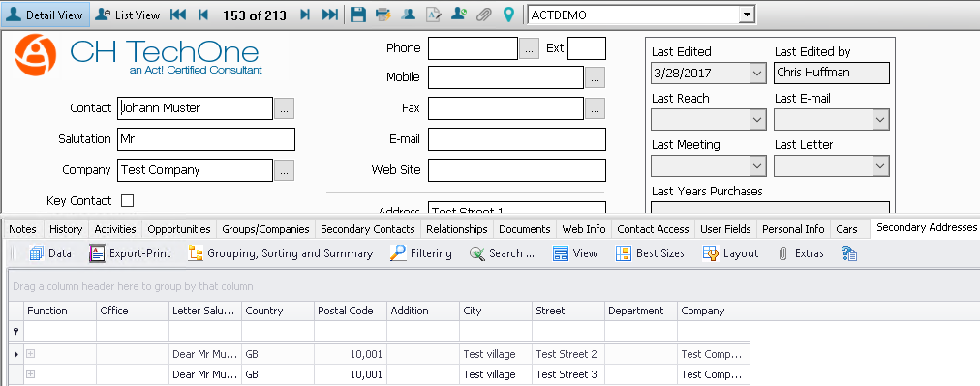Open the Search option in grid toolbar
Viewport: 980px width, 386px height.
pyautogui.click(x=502, y=253)
